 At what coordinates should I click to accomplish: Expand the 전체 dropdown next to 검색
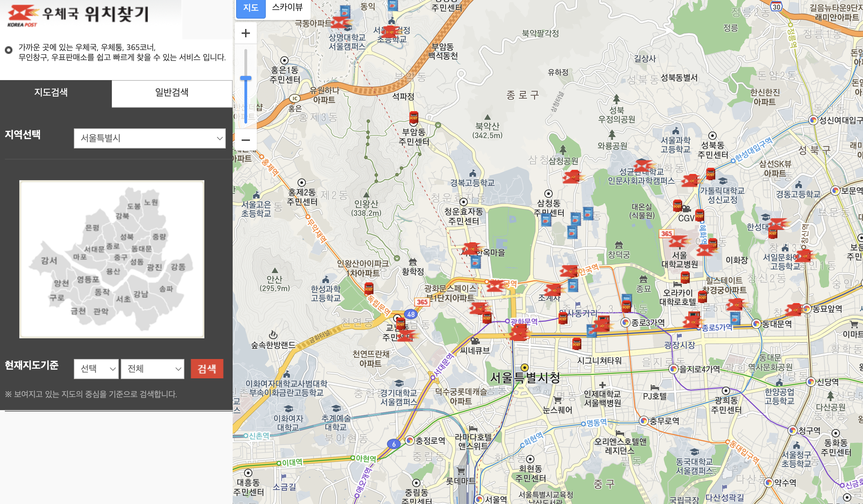click(x=152, y=369)
